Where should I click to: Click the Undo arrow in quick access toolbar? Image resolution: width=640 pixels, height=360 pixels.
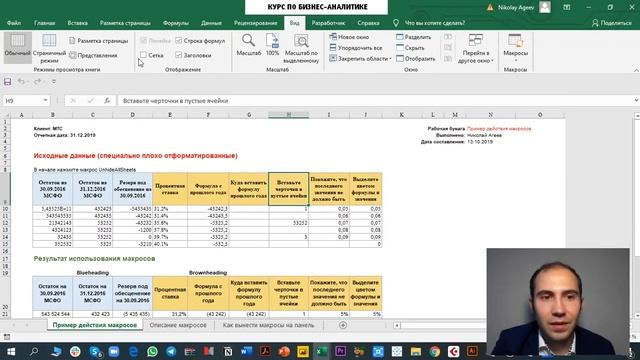pyautogui.click(x=21, y=82)
